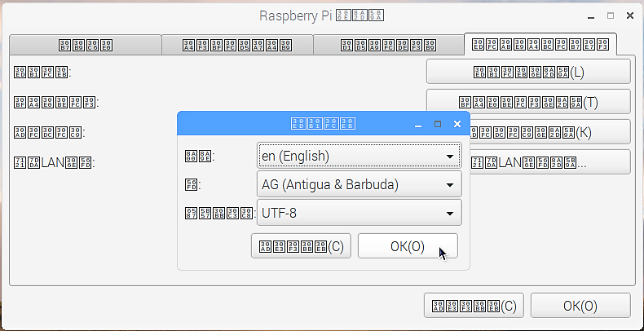644x331 pixels.
Task: Maximize the blue-titled locale dialog
Action: click(438, 124)
